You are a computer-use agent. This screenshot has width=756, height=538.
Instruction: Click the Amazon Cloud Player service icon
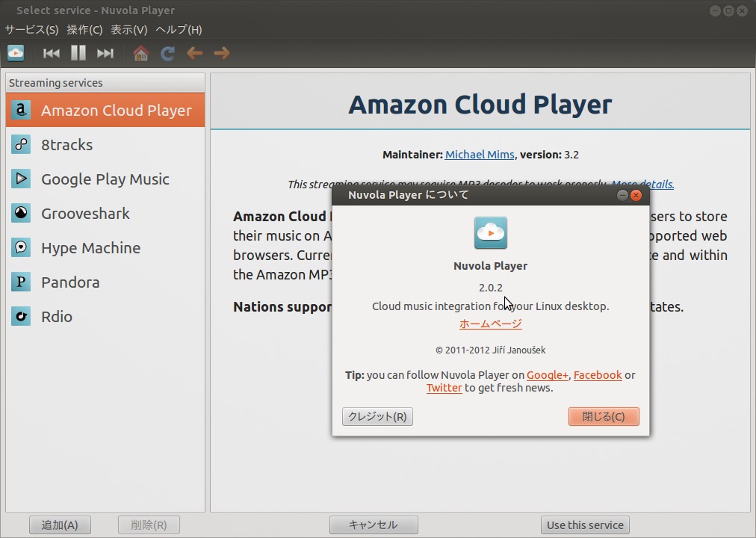click(x=21, y=110)
